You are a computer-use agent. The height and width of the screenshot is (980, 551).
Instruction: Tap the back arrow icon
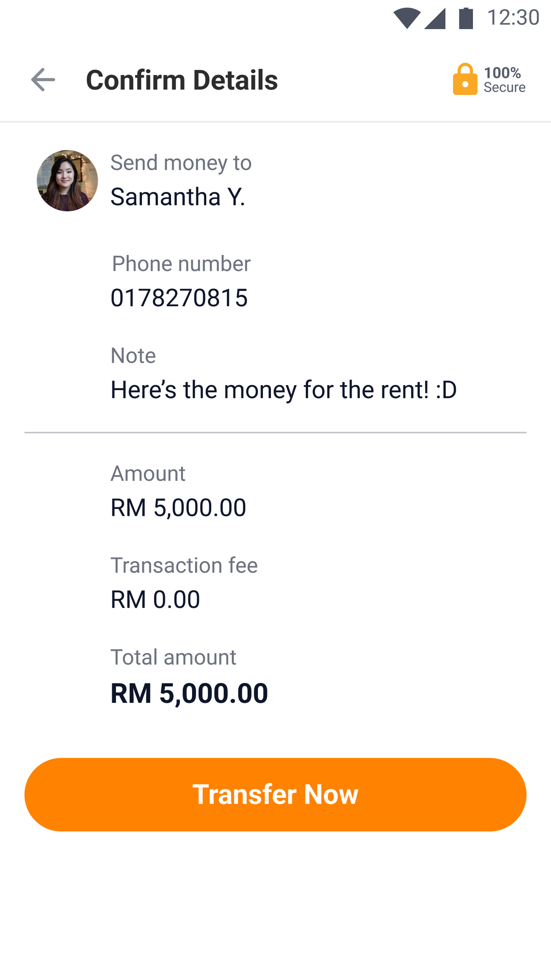click(x=43, y=80)
